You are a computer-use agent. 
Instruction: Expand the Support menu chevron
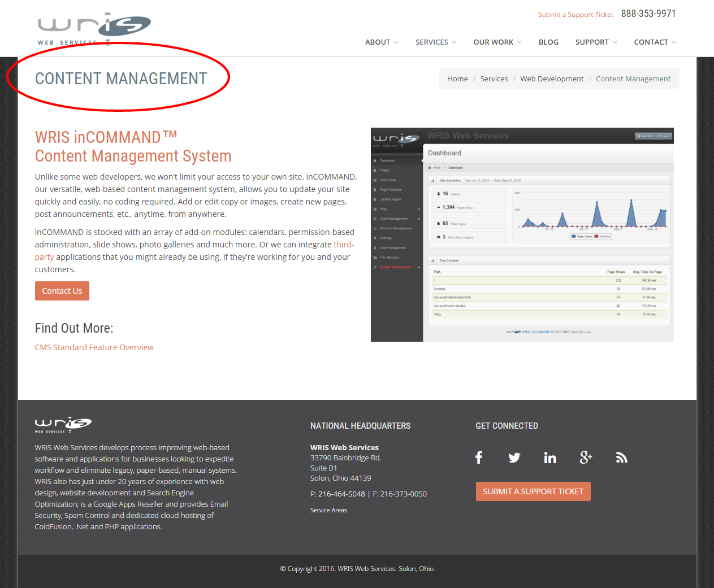click(615, 42)
